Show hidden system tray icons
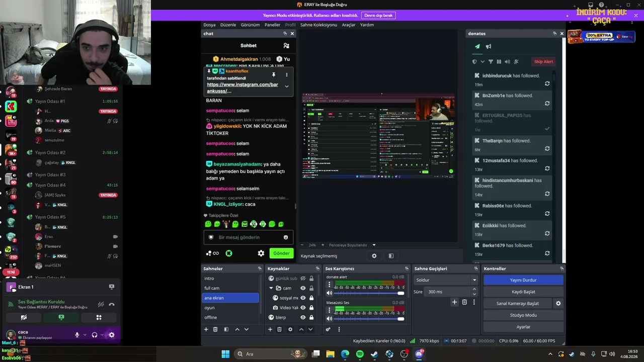 (550, 354)
